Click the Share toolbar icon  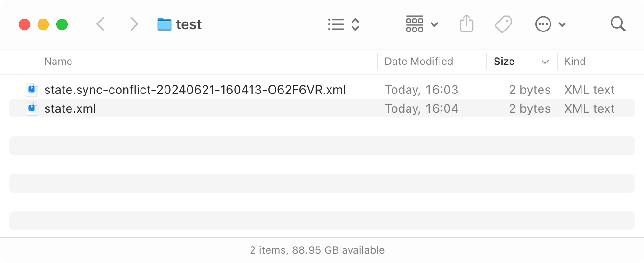(466, 24)
